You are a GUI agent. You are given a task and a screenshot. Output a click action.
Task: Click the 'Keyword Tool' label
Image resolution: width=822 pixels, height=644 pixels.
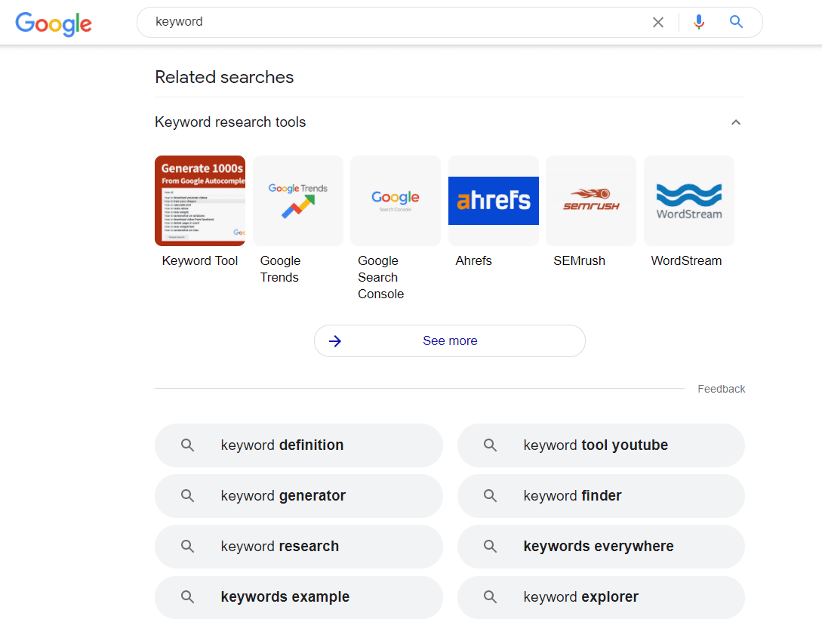[x=200, y=260]
